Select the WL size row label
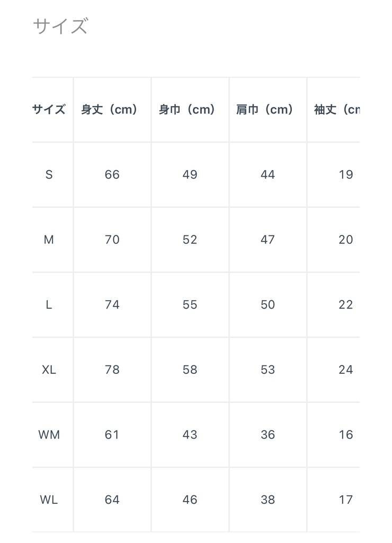The image size is (392, 543). tap(49, 500)
